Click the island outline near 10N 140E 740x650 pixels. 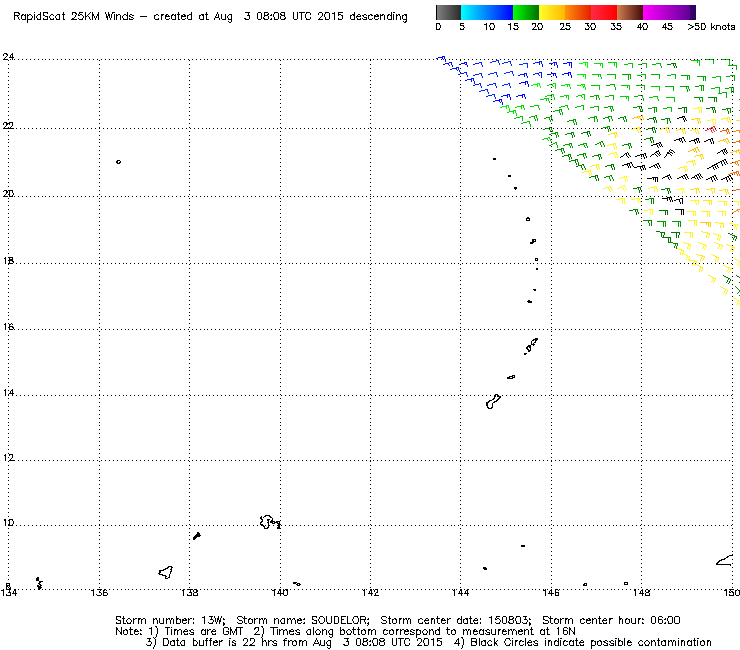tap(270, 522)
